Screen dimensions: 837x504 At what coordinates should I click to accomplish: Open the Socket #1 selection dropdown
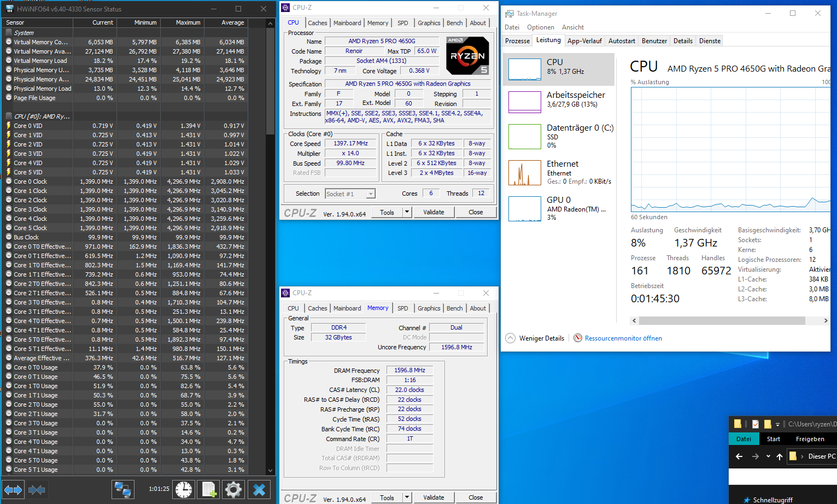[371, 194]
